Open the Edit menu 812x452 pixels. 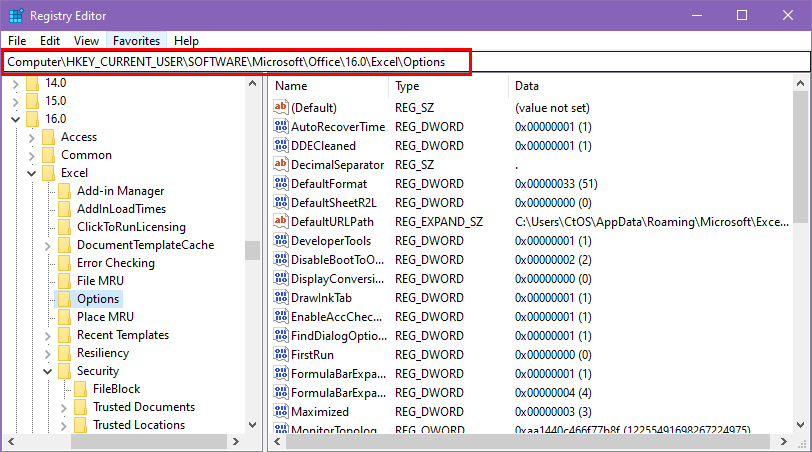click(x=50, y=40)
